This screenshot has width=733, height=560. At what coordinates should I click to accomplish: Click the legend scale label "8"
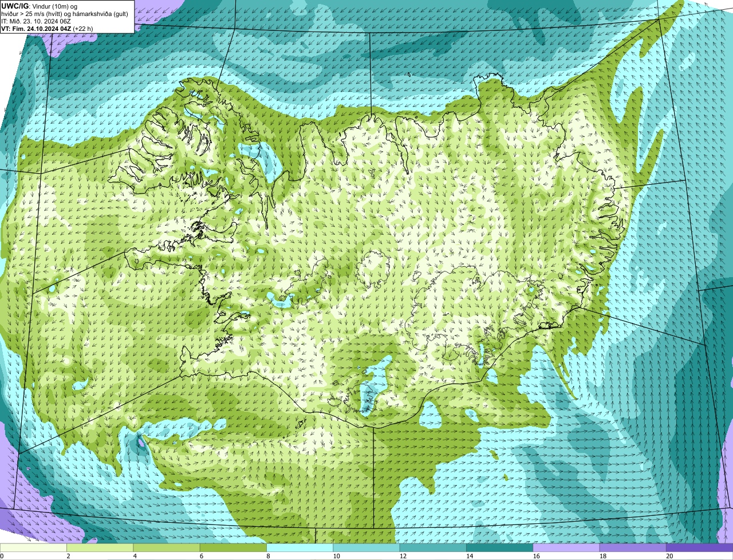click(x=267, y=556)
